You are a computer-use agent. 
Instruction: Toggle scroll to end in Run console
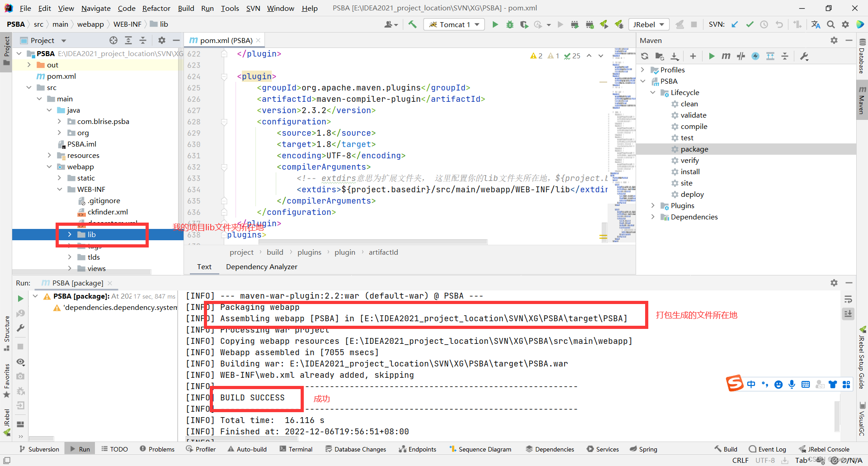(x=848, y=314)
